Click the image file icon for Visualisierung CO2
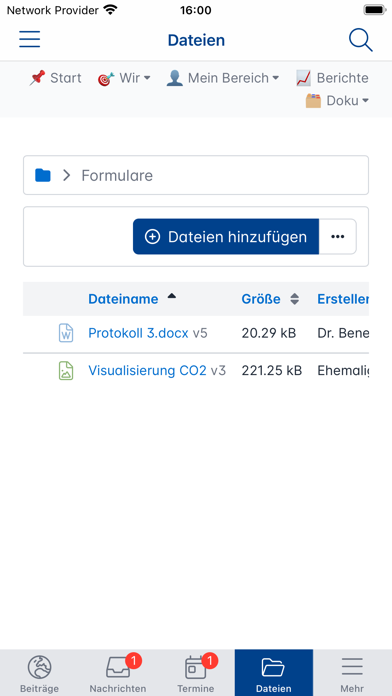The width and height of the screenshot is (392, 696). tap(66, 371)
